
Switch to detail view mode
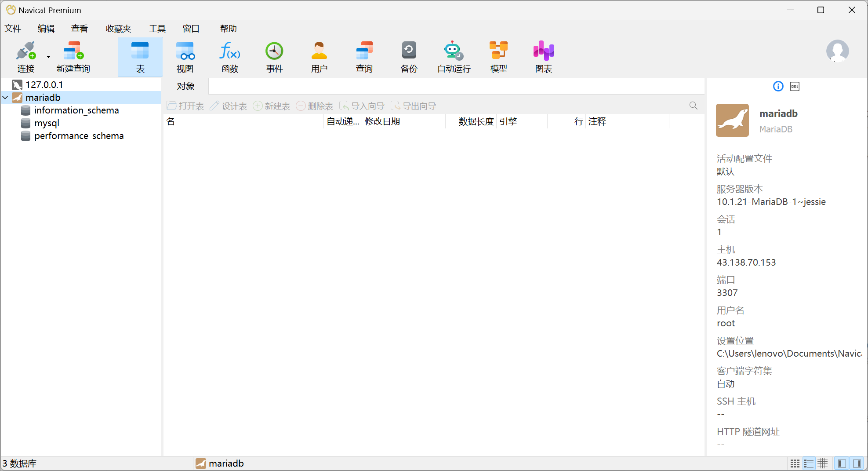823,464
